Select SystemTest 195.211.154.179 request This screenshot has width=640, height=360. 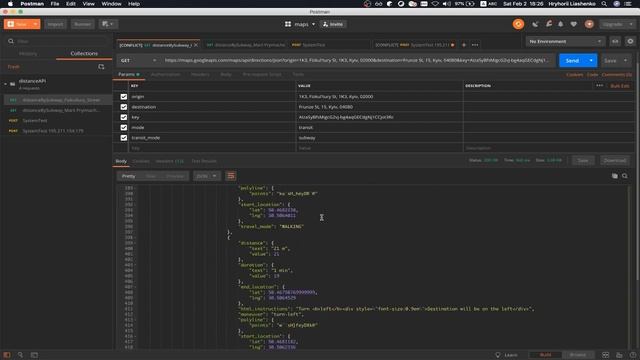coord(53,131)
